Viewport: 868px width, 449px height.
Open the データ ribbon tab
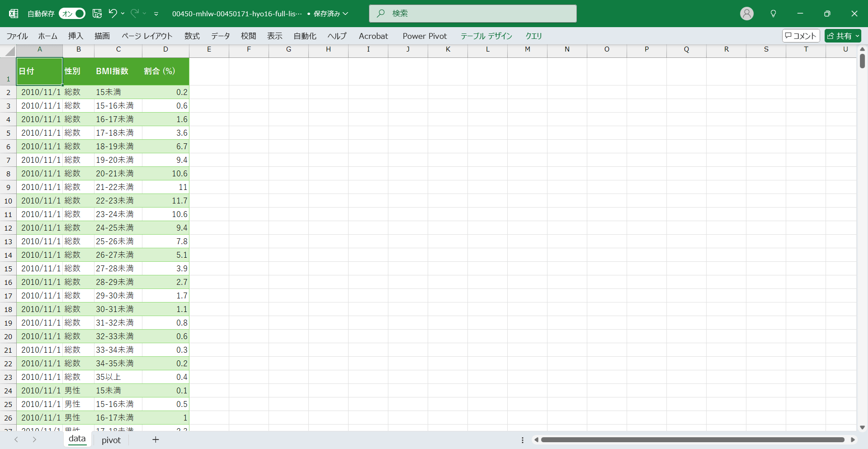click(220, 36)
